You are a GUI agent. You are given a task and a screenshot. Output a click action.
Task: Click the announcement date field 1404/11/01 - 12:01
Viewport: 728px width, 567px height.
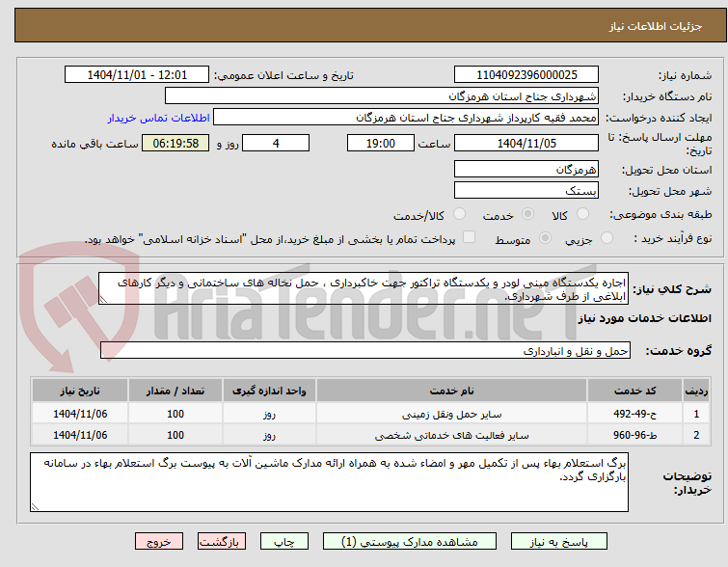(x=137, y=75)
